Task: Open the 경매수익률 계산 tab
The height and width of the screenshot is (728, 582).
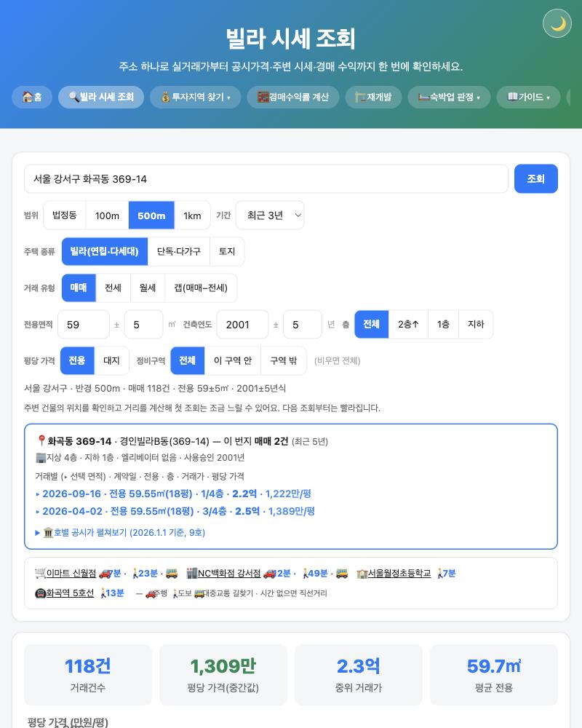Action: tap(293, 97)
